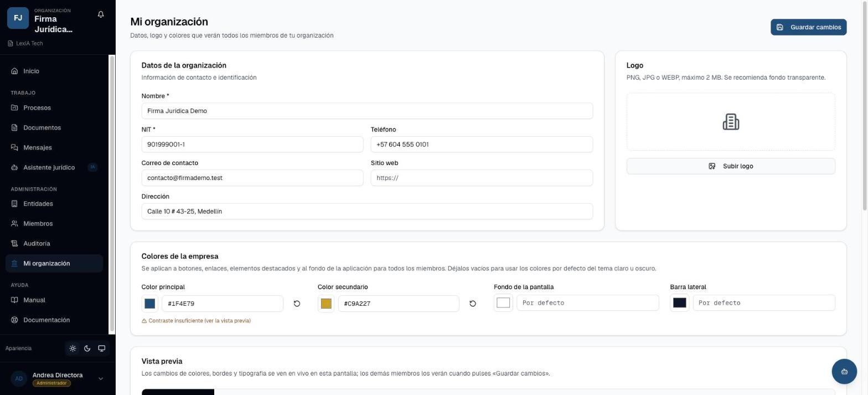This screenshot has width=868, height=395.
Task: Click Subir logo button
Action: coord(731,166)
